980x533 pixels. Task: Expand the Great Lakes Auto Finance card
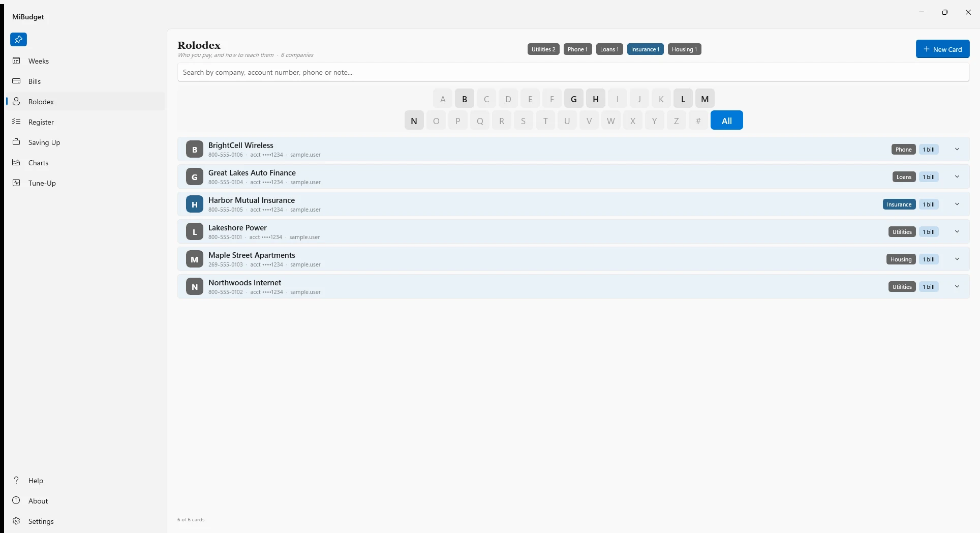pyautogui.click(x=957, y=177)
